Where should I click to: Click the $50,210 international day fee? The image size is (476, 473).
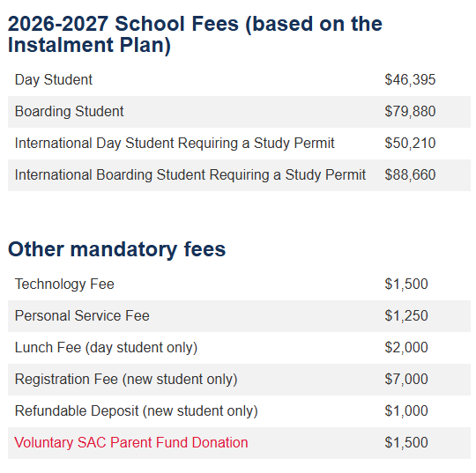(x=410, y=144)
